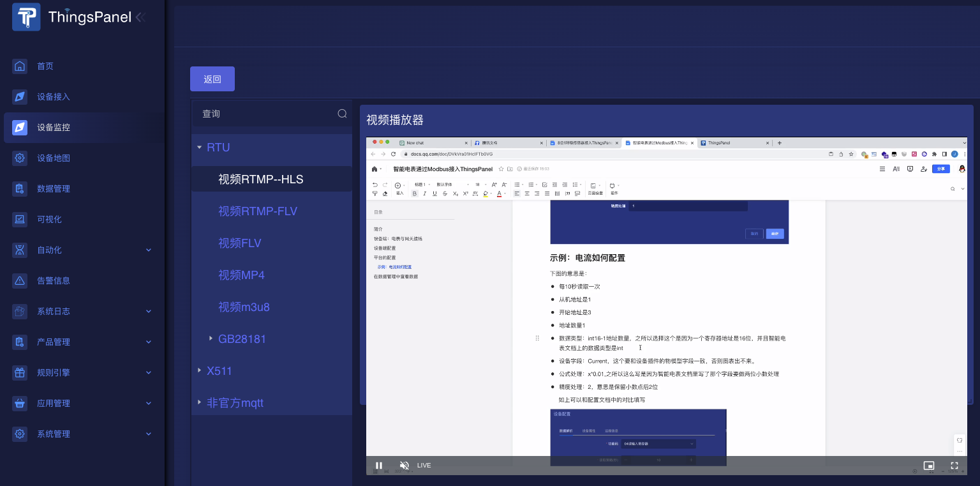Enable picture-in-picture in the video player

(930, 466)
